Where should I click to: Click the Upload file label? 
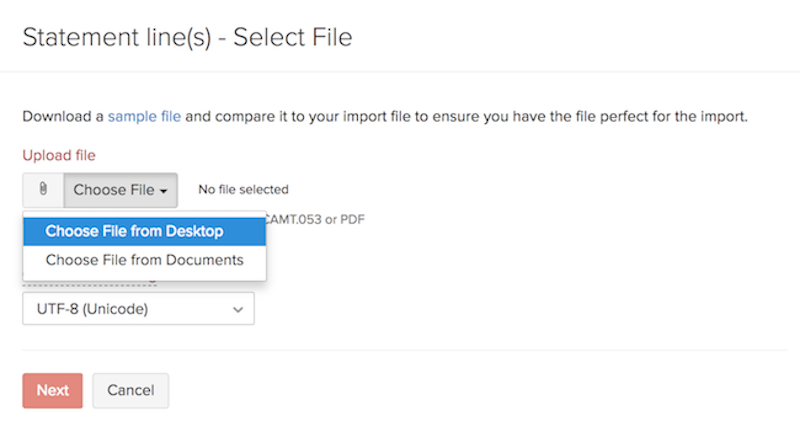pos(59,155)
